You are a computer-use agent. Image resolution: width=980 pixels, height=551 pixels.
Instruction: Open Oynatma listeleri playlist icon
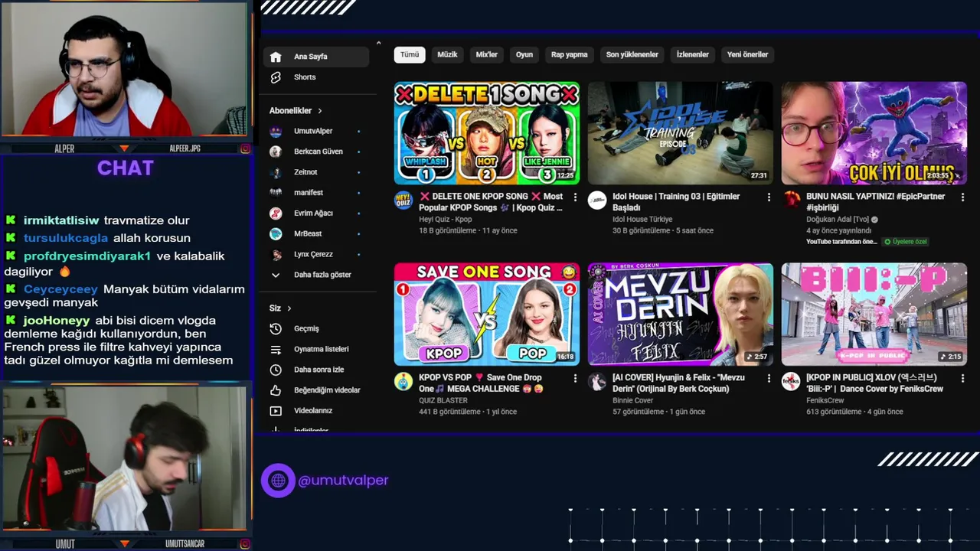pos(276,349)
